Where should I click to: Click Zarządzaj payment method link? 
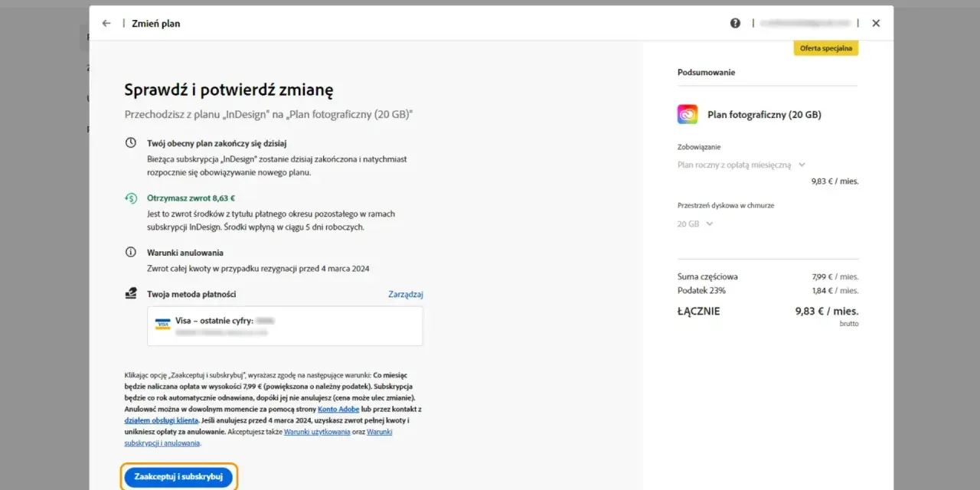pos(406,294)
